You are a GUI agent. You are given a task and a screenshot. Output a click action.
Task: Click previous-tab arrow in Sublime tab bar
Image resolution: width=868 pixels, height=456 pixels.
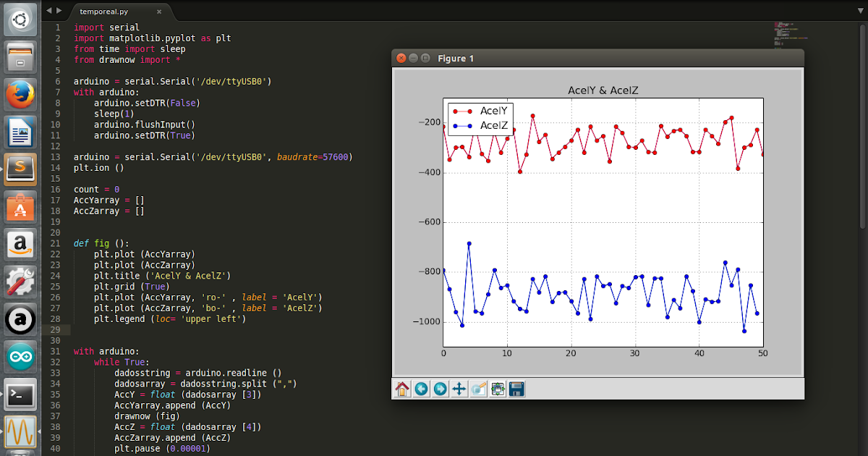pyautogui.click(x=49, y=12)
